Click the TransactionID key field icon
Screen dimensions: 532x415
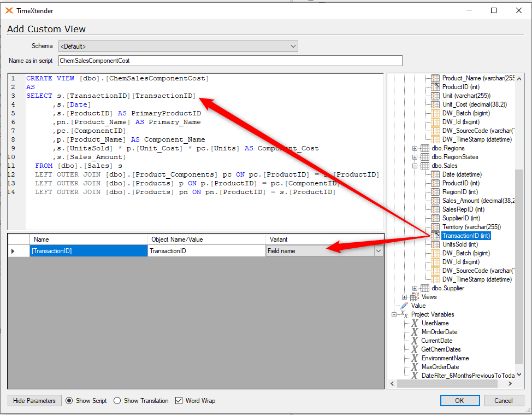435,236
